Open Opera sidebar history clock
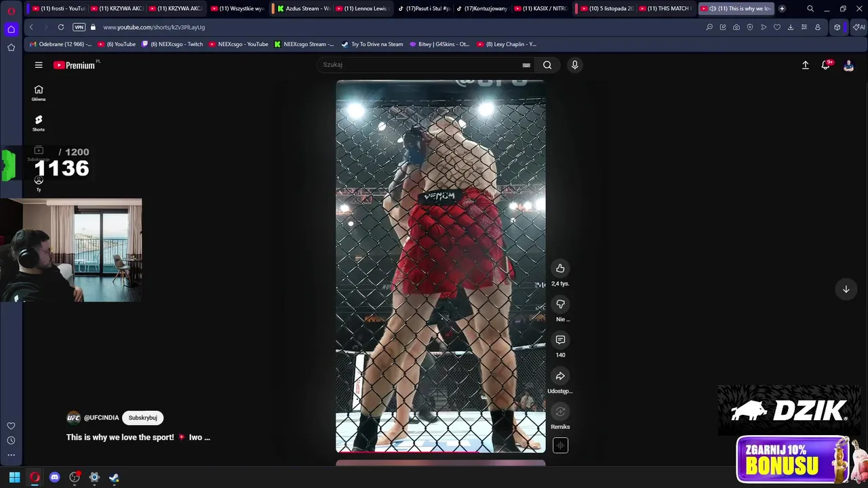This screenshot has width=868, height=488. point(11,441)
